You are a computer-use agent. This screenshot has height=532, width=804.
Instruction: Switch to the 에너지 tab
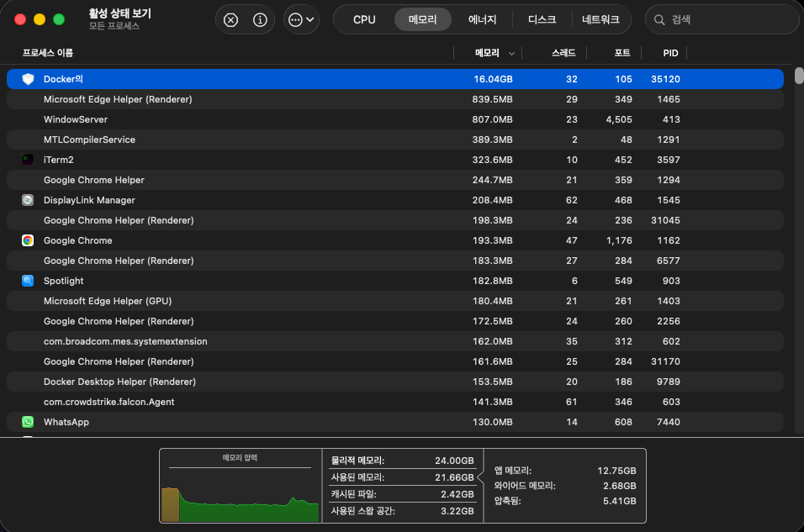pyautogui.click(x=482, y=20)
